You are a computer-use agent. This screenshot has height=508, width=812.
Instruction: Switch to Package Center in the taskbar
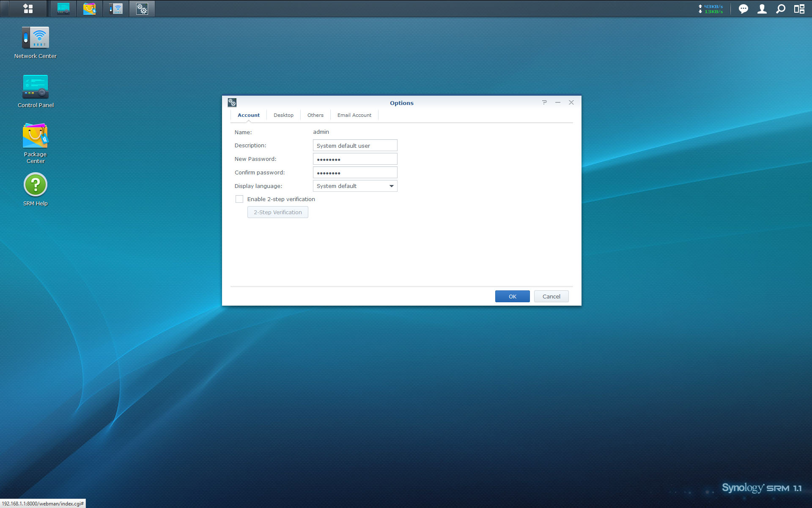coord(89,8)
